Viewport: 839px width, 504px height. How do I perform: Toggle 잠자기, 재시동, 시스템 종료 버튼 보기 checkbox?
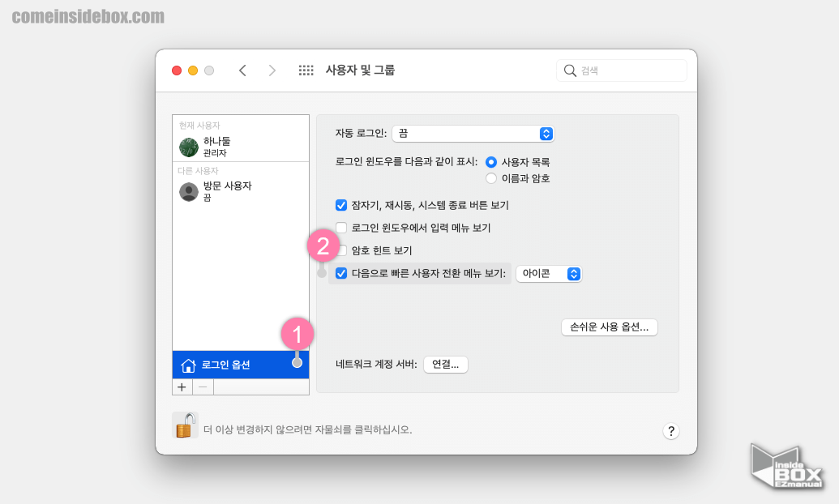point(340,205)
